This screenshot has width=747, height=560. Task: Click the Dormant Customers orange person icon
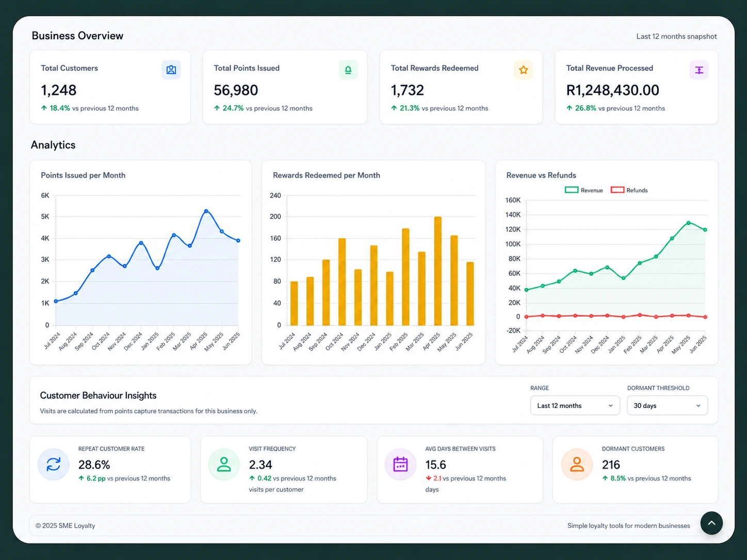click(577, 465)
